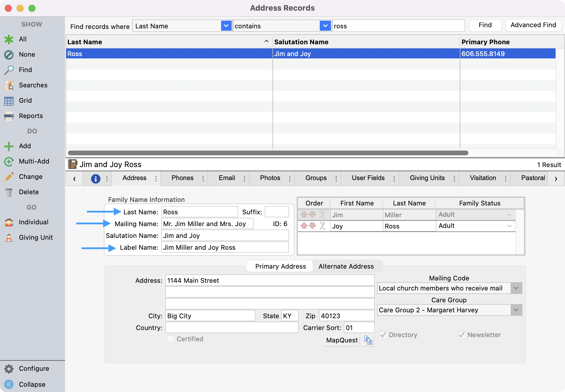565x392 pixels.
Task: Click the Advanced Find button
Action: coord(533,25)
